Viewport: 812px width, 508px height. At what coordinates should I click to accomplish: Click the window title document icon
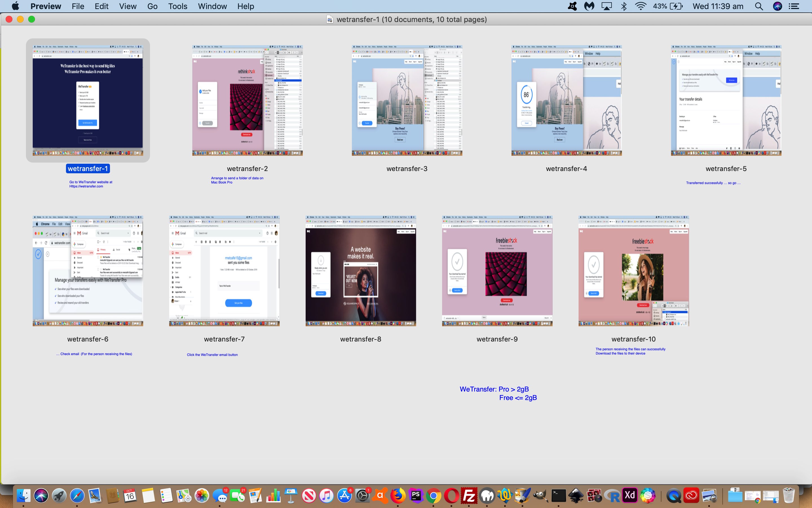[330, 19]
